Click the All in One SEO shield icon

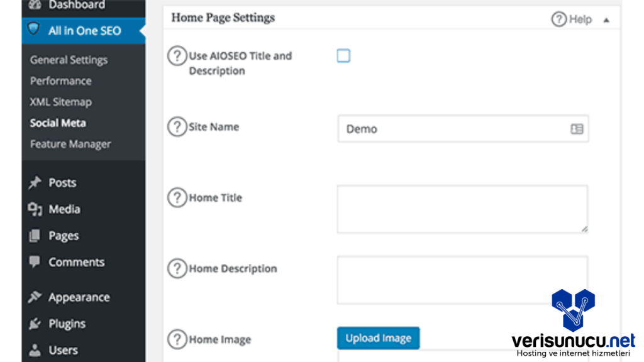(34, 29)
